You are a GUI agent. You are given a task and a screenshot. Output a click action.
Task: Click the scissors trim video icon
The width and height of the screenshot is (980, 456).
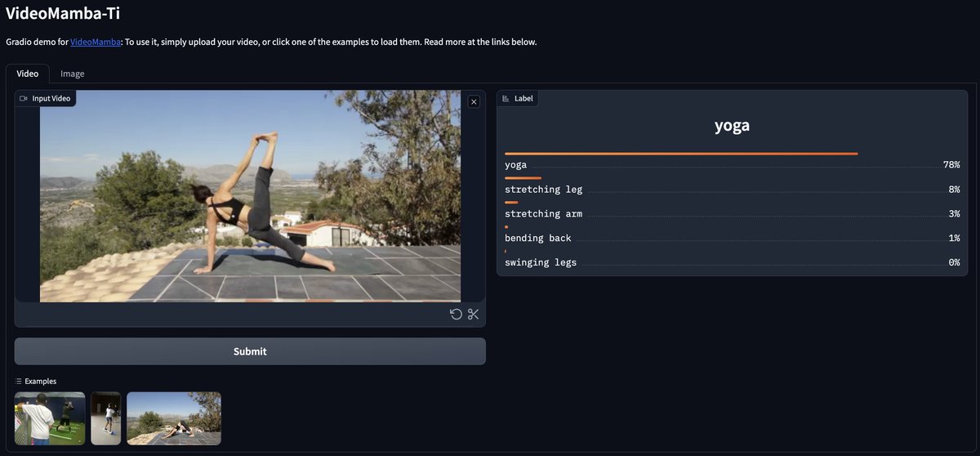click(473, 315)
